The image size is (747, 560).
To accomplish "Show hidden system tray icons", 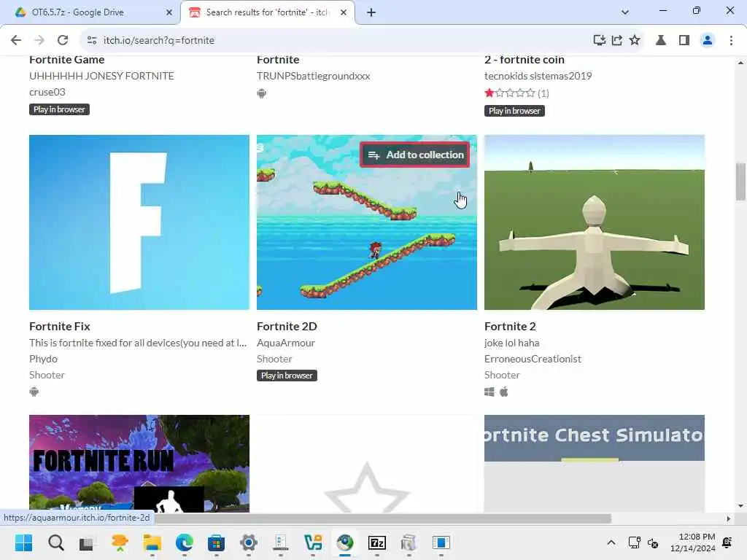I will tap(611, 542).
